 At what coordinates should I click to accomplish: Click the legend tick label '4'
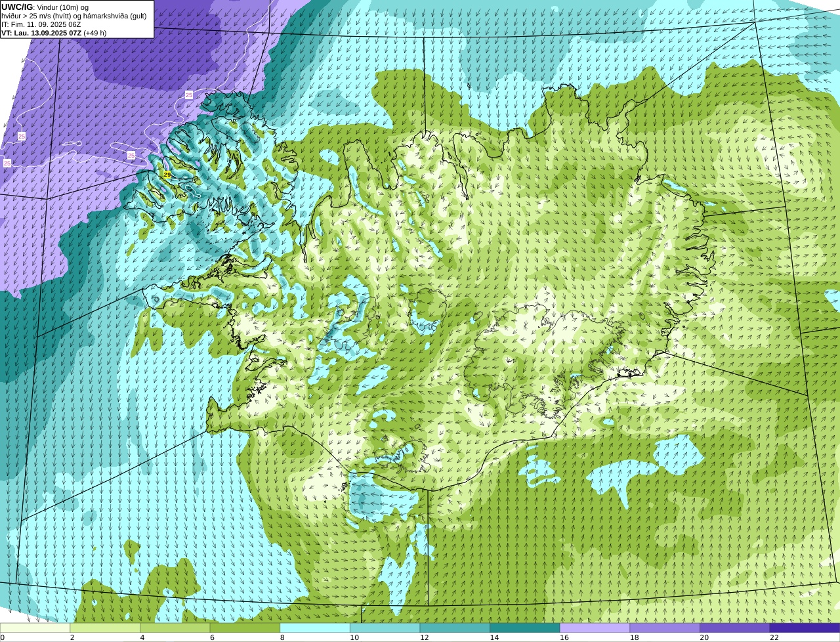pyautogui.click(x=142, y=637)
